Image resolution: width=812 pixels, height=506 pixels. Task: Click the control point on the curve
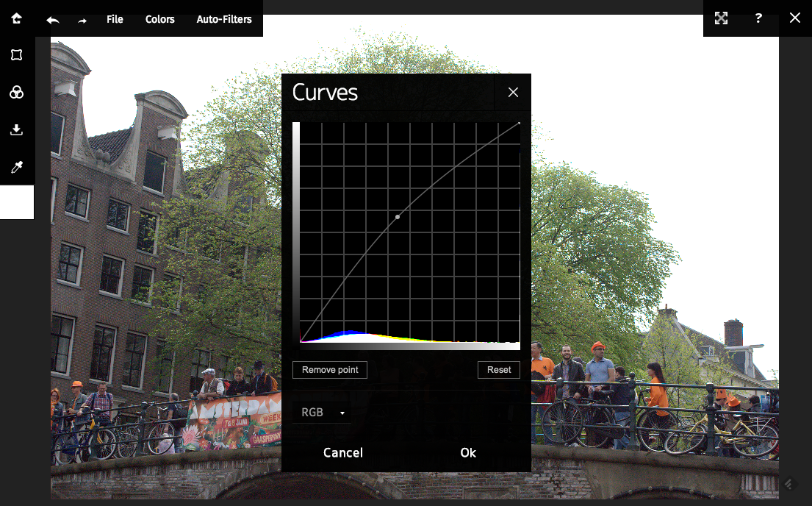398,217
